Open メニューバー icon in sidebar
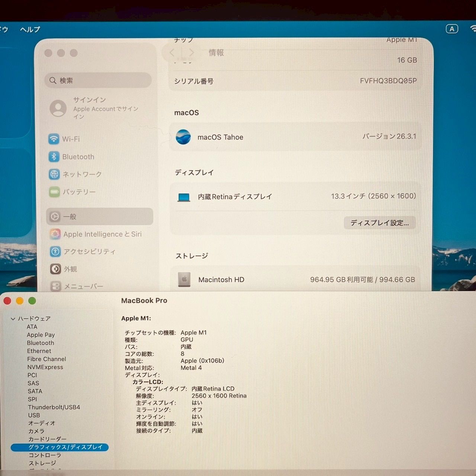476x476 pixels. (x=56, y=286)
